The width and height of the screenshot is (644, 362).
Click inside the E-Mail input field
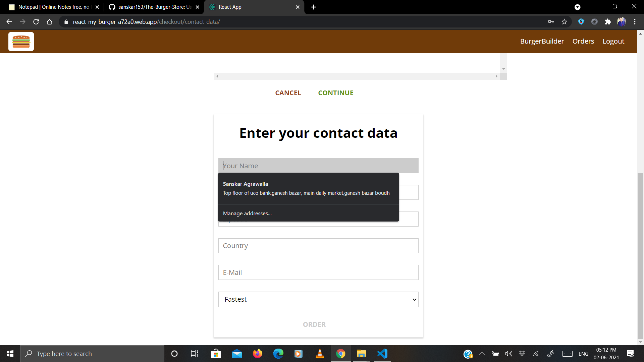(318, 272)
